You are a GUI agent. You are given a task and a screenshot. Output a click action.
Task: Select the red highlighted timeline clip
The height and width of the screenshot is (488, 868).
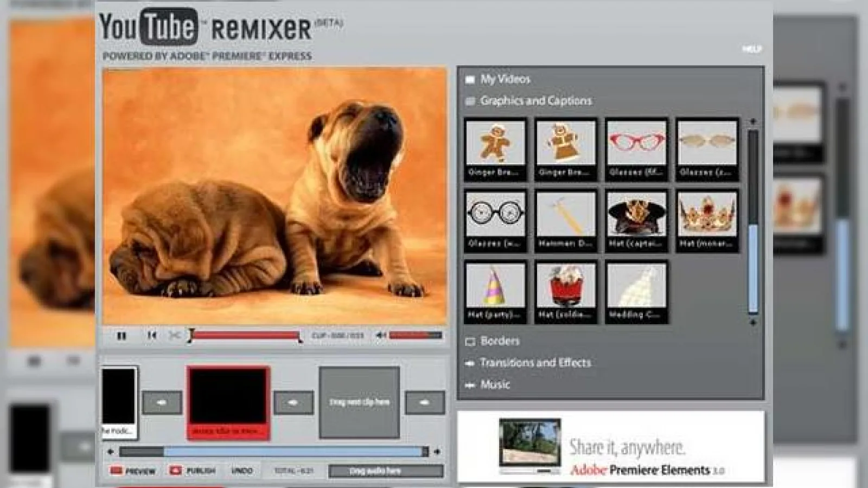click(228, 402)
